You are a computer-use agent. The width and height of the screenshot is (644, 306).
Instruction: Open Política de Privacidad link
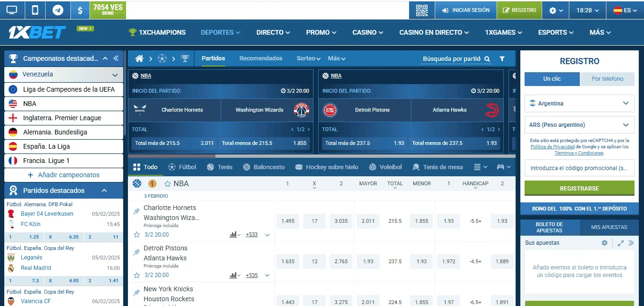tap(552, 147)
